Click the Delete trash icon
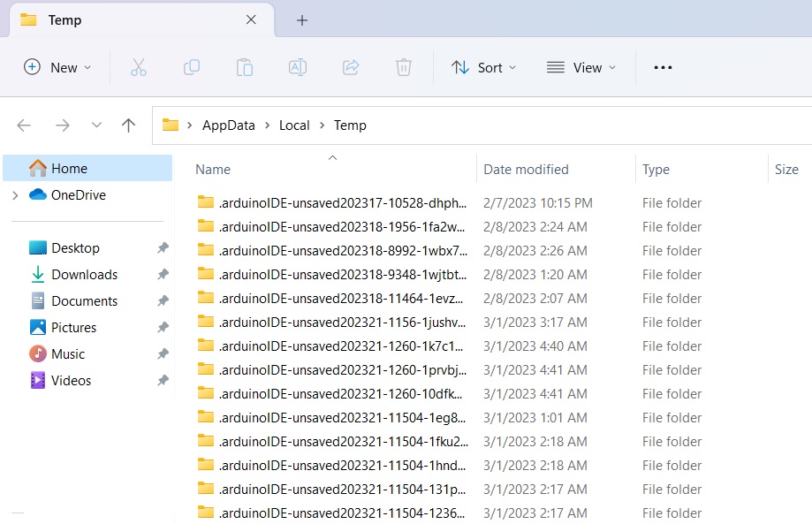Image resolution: width=812 pixels, height=524 pixels. tap(403, 66)
